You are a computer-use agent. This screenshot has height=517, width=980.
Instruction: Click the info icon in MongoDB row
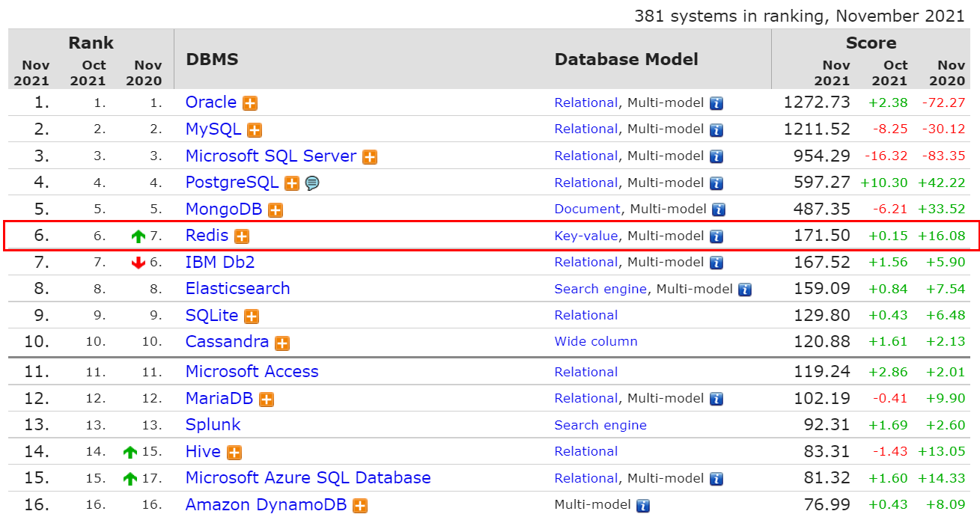pos(719,210)
